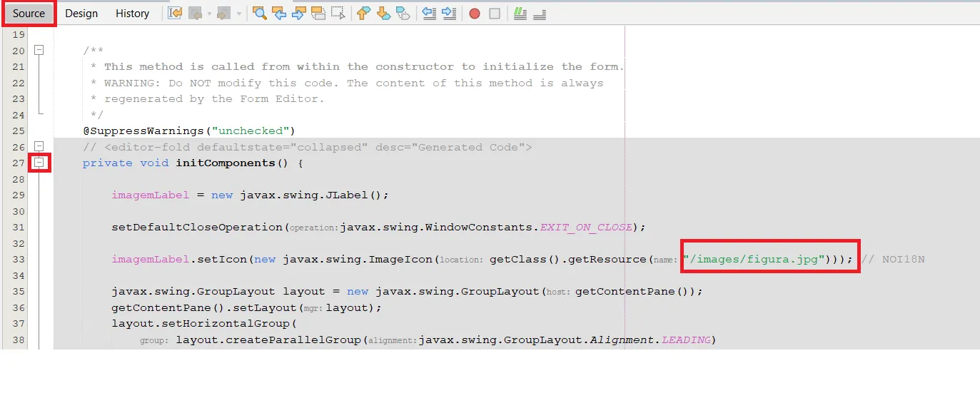Click the Back navigation icon
The width and height of the screenshot is (980, 413).
195,13
